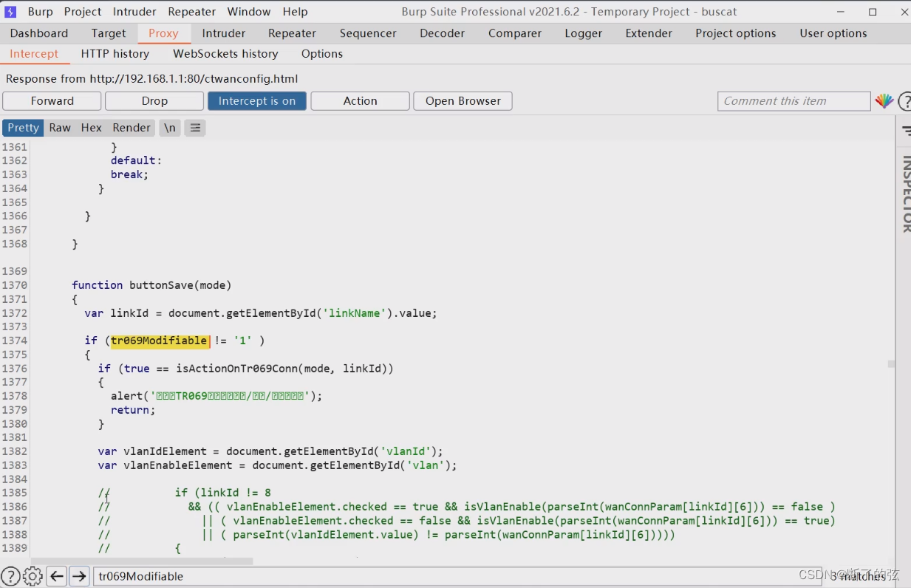Click the Open Browser button
911x588 pixels.
click(x=463, y=101)
